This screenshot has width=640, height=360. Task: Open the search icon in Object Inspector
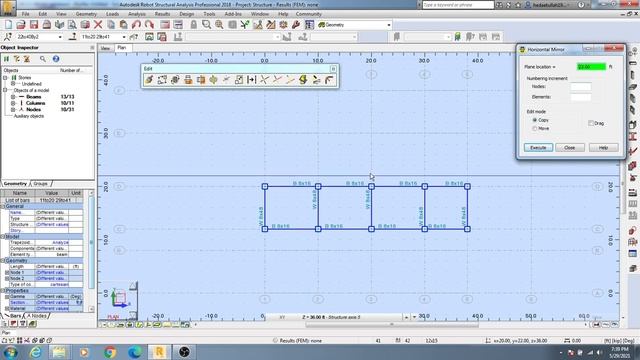coord(43,59)
